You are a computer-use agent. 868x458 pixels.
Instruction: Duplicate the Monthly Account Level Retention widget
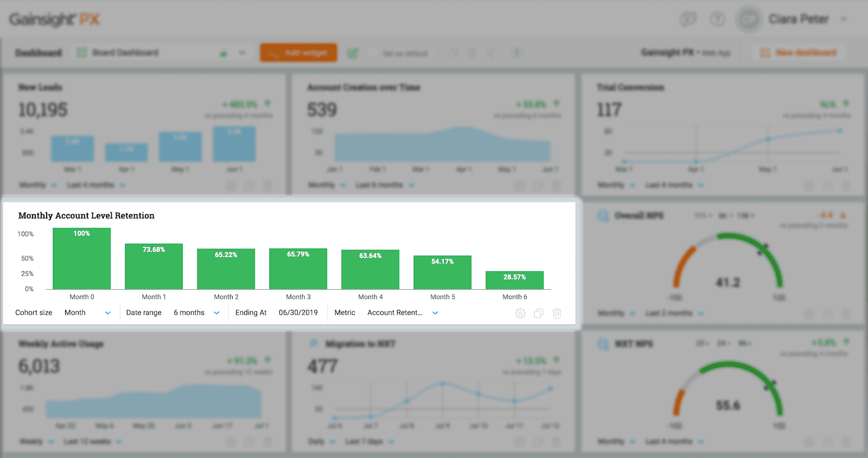point(539,313)
